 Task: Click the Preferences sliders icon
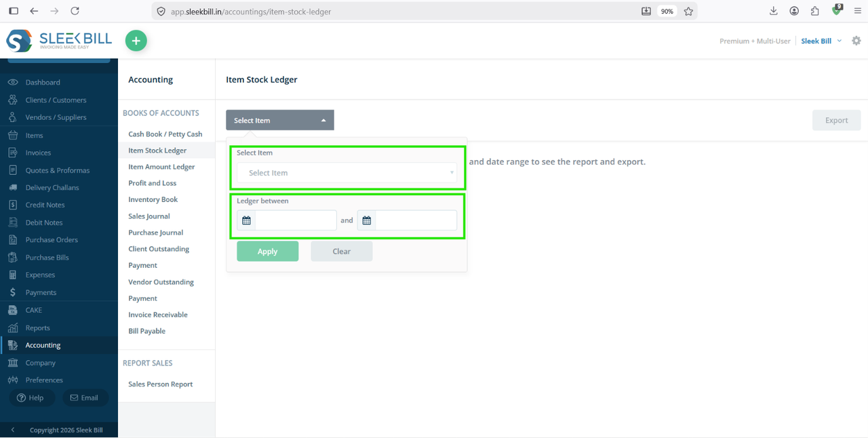[x=12, y=380]
